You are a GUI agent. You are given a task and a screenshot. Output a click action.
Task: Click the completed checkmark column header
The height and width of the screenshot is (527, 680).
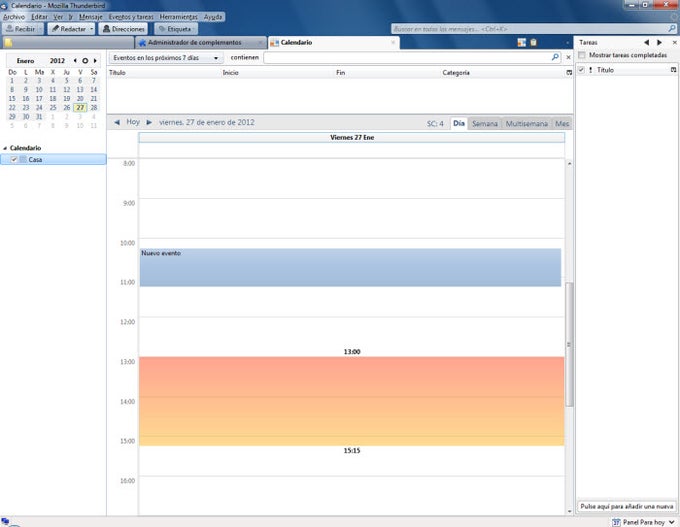tap(581, 70)
